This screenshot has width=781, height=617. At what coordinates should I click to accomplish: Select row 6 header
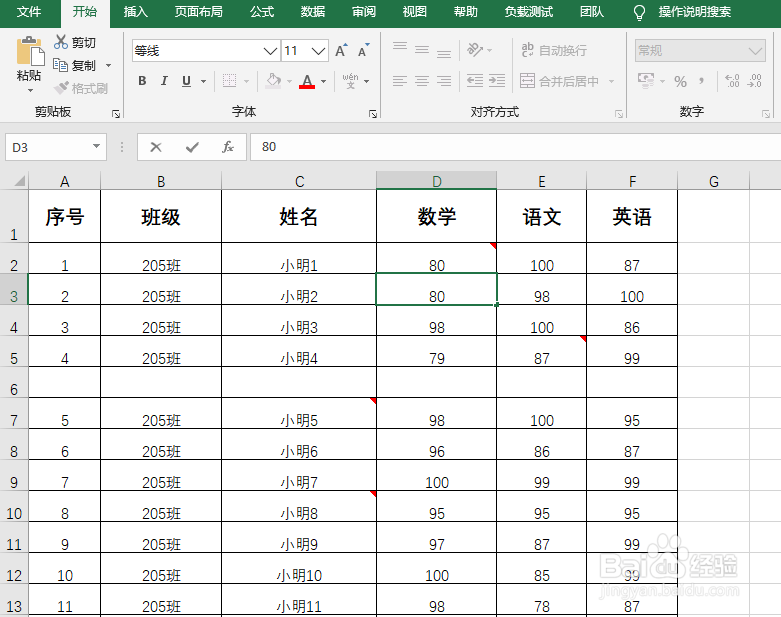pyautogui.click(x=14, y=383)
